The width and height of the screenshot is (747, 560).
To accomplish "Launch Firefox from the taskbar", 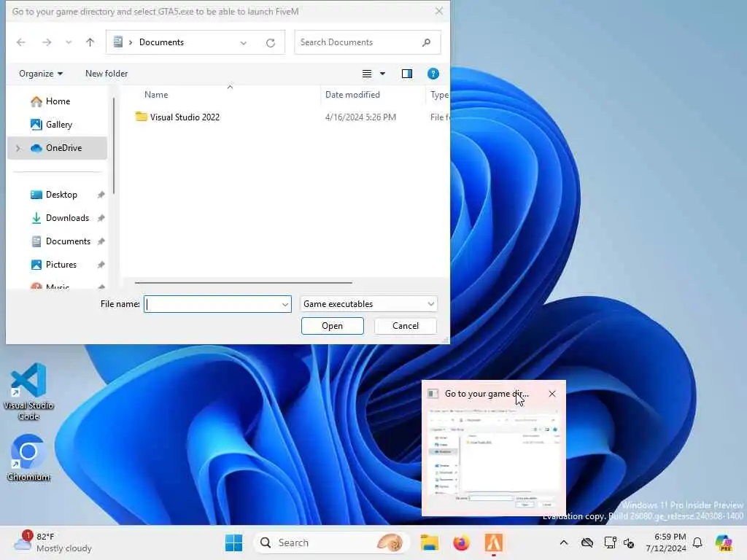I will [x=461, y=542].
